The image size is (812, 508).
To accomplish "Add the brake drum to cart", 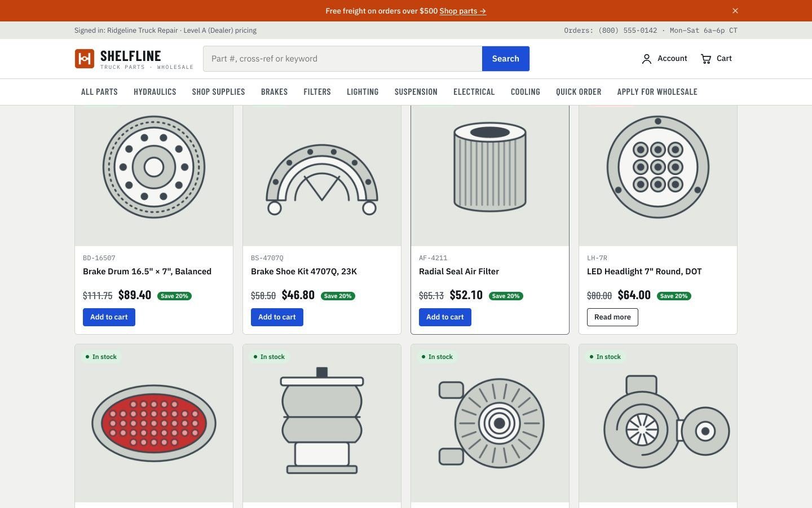I will coord(109,317).
